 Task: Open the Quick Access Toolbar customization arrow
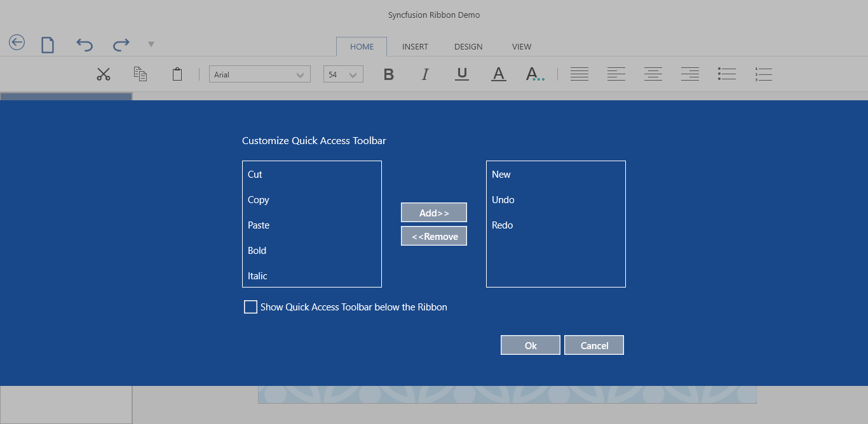[x=151, y=44]
